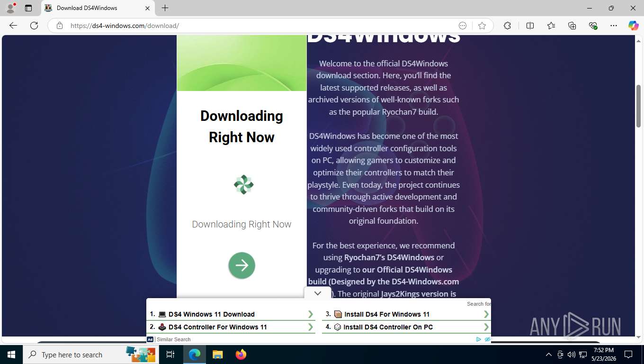
Task: Open the Extensions puzzle icon
Action: tap(507, 26)
